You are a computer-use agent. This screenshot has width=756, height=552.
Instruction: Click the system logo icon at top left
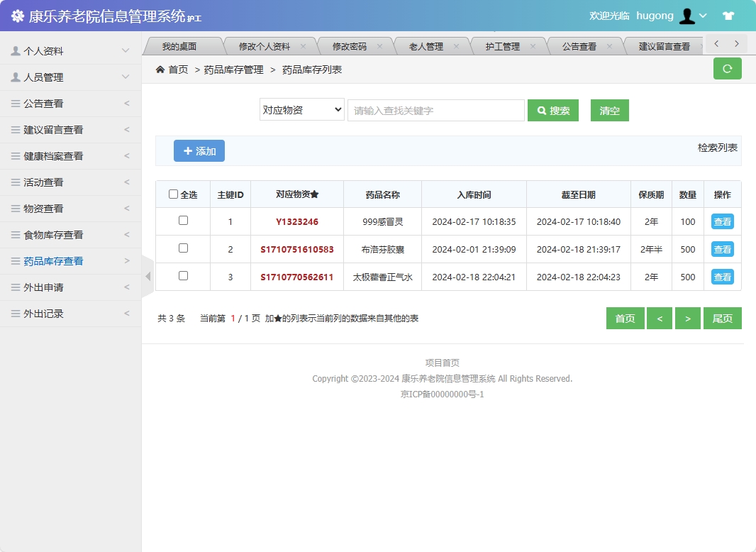click(x=18, y=15)
